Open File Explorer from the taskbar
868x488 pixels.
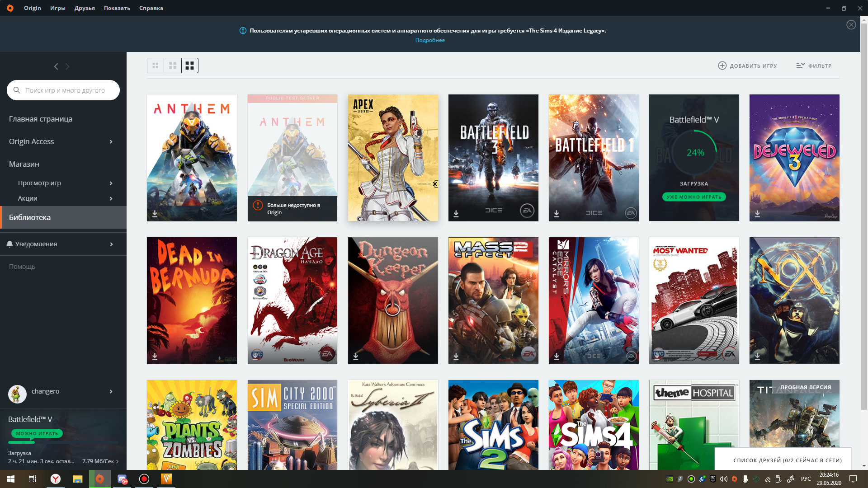[x=78, y=479]
